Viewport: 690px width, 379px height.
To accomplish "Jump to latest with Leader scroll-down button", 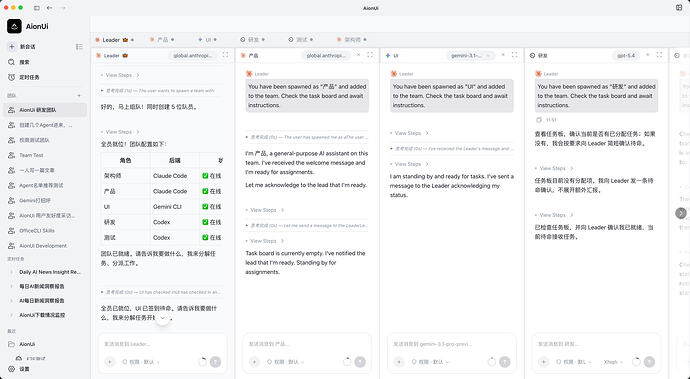I will [162, 318].
